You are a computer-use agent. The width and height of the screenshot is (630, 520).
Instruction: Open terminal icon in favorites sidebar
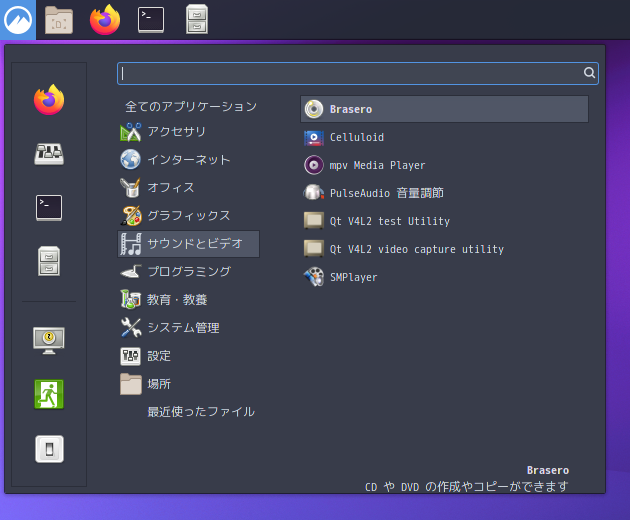[x=49, y=208]
